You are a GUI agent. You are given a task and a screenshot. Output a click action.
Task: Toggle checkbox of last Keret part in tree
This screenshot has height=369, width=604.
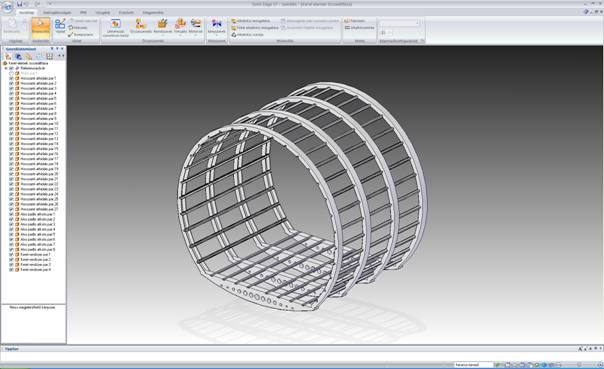(x=11, y=270)
